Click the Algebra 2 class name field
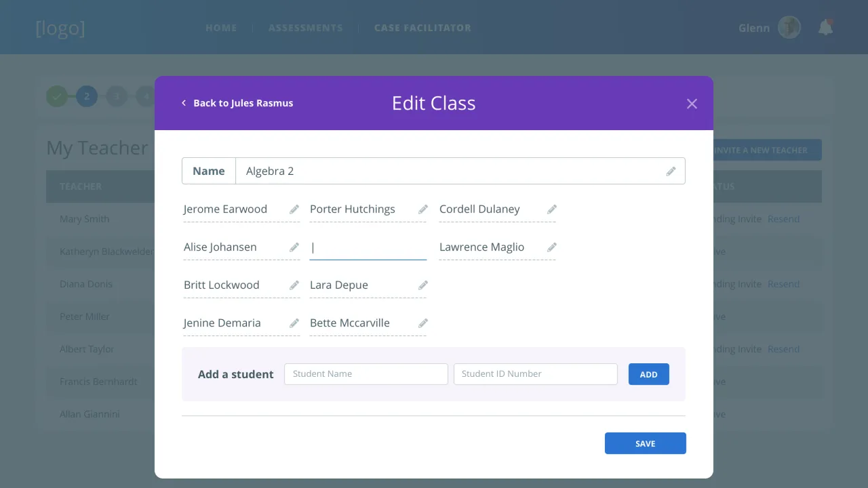 click(x=460, y=171)
